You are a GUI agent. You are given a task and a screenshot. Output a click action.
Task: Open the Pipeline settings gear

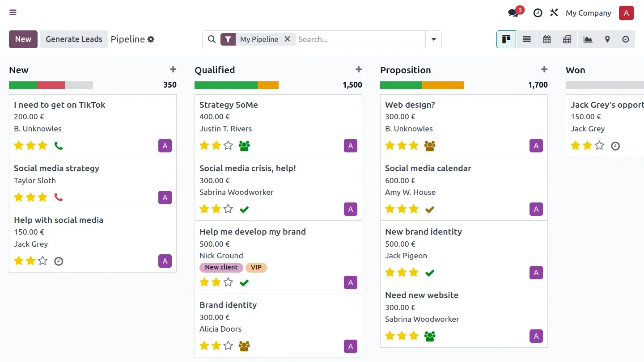pos(151,39)
